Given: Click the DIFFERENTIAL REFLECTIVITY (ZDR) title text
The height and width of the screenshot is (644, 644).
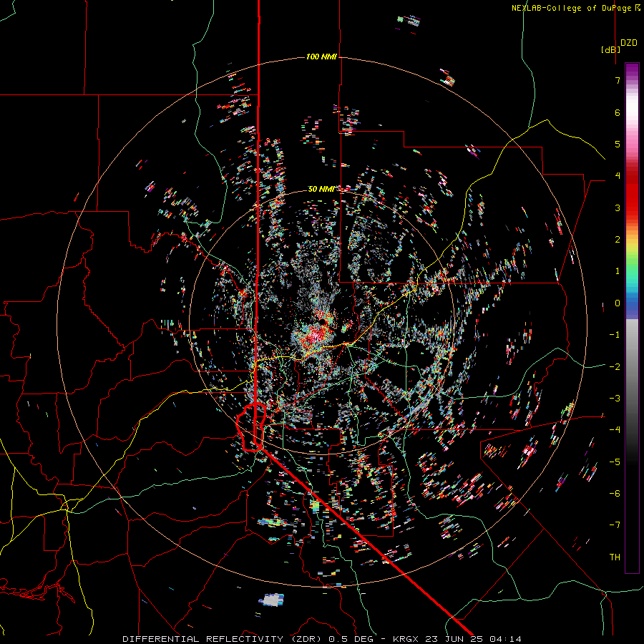Looking at the screenshot, I should click(222, 639).
